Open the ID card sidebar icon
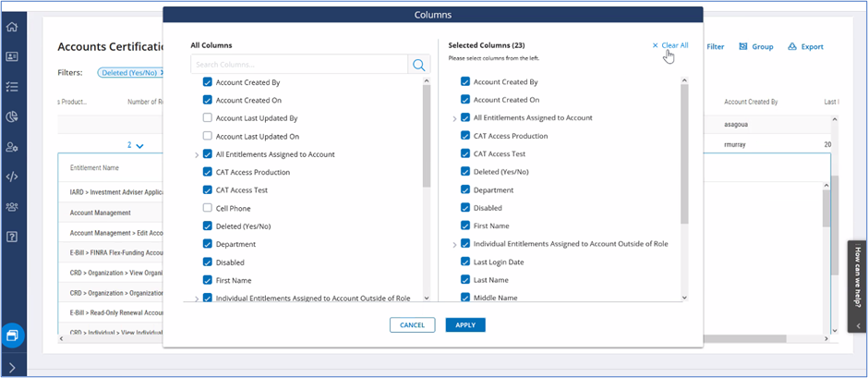 [12, 56]
